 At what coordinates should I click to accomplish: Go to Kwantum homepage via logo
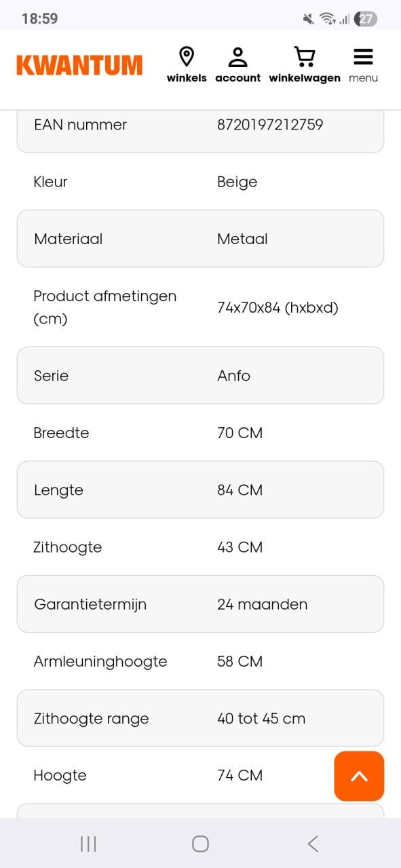point(79,66)
